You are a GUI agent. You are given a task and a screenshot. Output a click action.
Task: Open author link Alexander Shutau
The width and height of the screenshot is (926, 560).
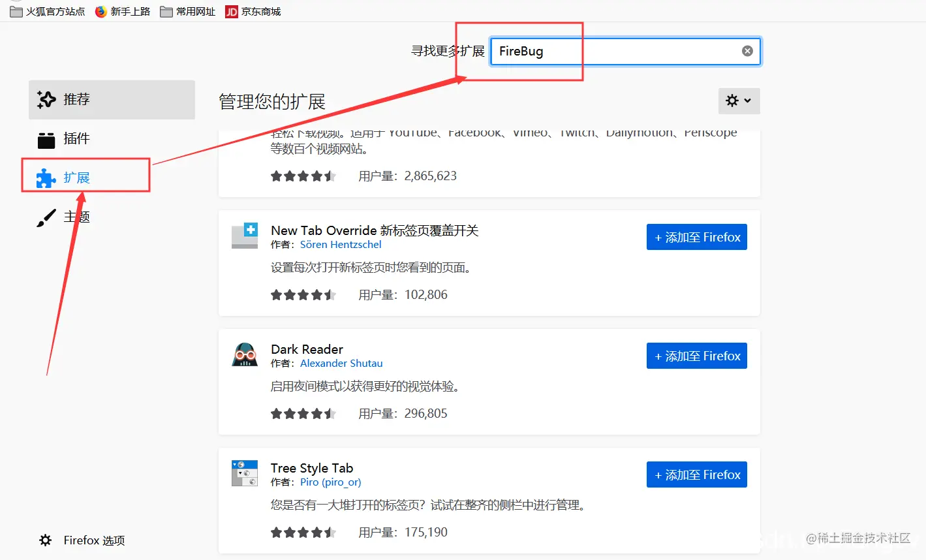click(341, 363)
